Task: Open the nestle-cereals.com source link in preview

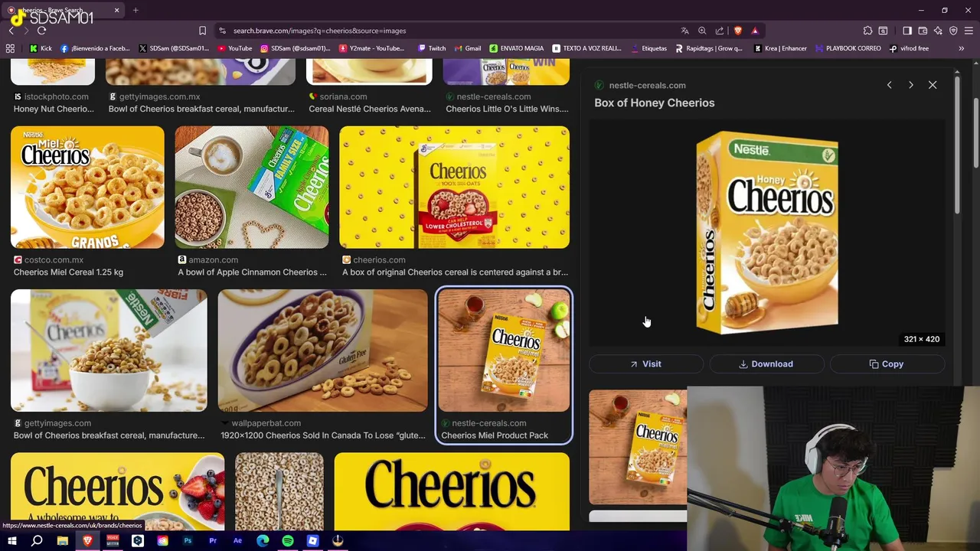Action: point(647,85)
